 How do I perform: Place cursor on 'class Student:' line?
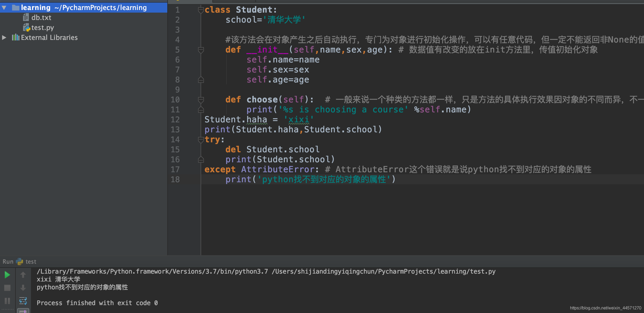(x=240, y=10)
